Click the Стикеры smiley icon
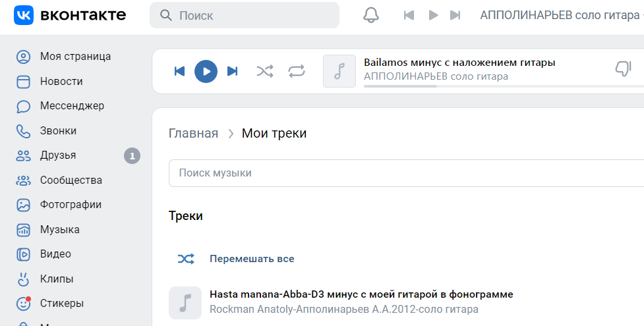The image size is (644, 326). (x=24, y=304)
